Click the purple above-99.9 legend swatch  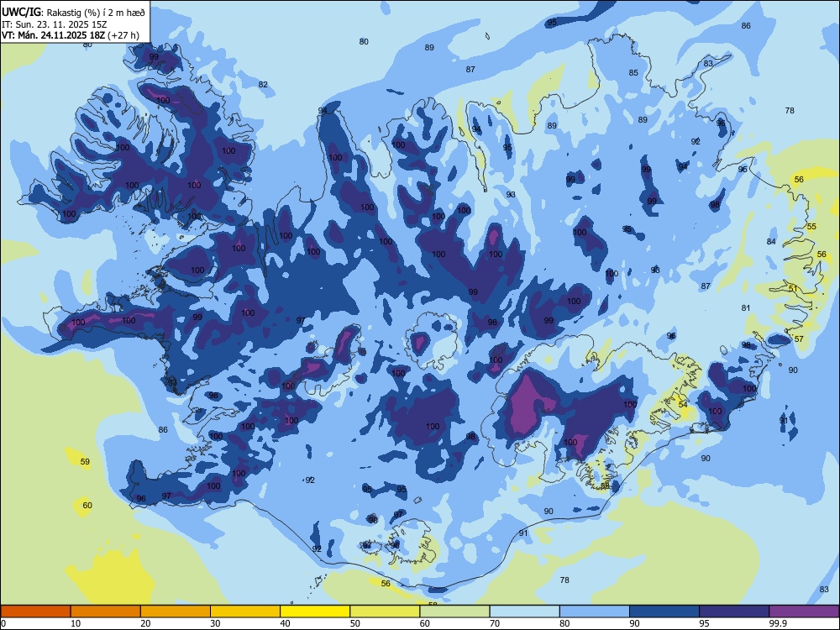coord(805,612)
